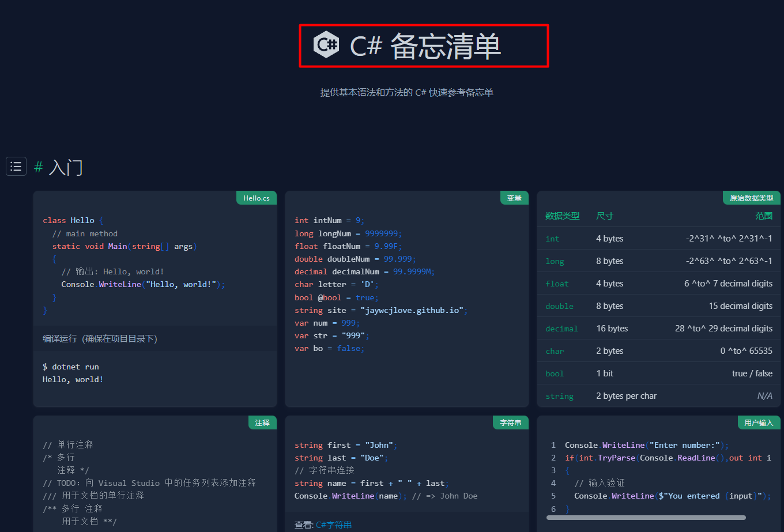The width and height of the screenshot is (784, 532).
Task: Click the # anchor before 入门
Action: [x=39, y=168]
